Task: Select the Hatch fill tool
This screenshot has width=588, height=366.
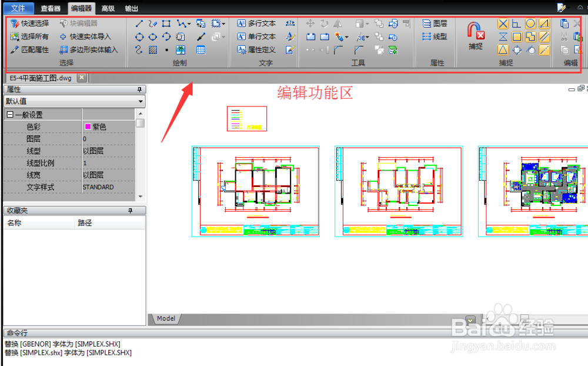Action: click(153, 50)
